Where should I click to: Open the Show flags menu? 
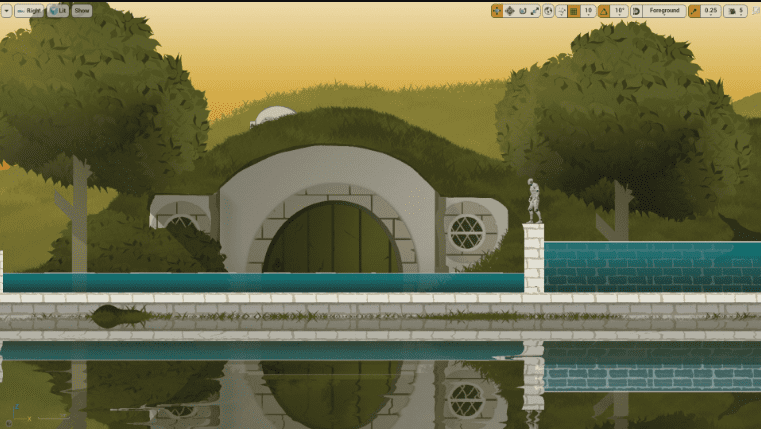(82, 11)
